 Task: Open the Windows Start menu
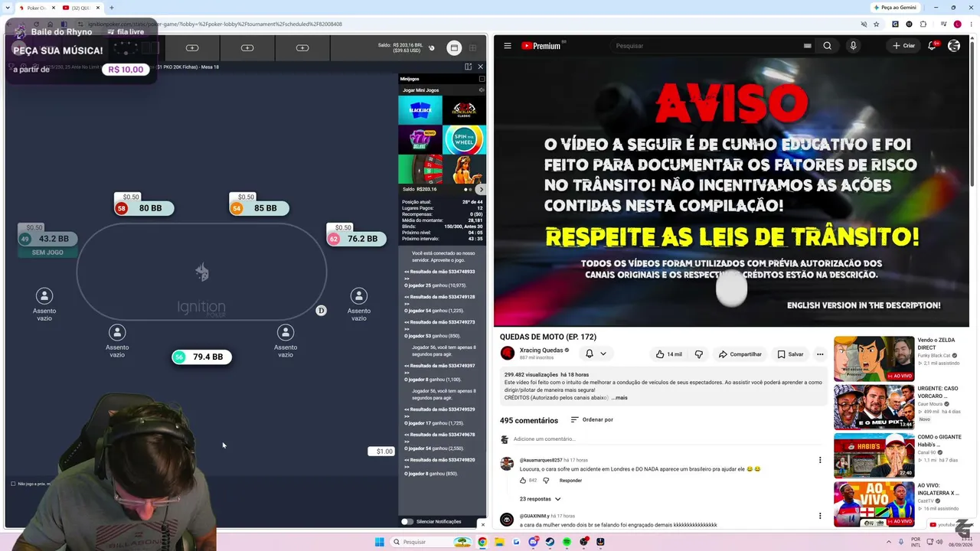pyautogui.click(x=380, y=542)
